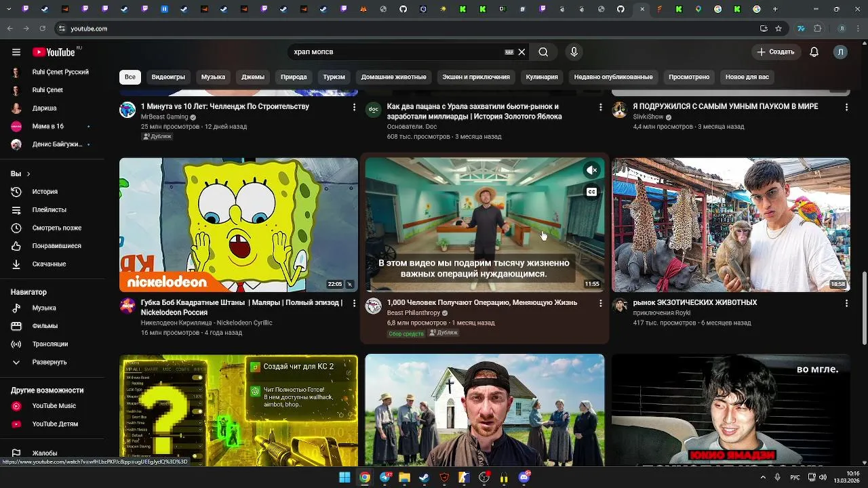868x488 pixels.
Task: Open video title 1,000 Человек Получают Операцию
Action: 482,303
